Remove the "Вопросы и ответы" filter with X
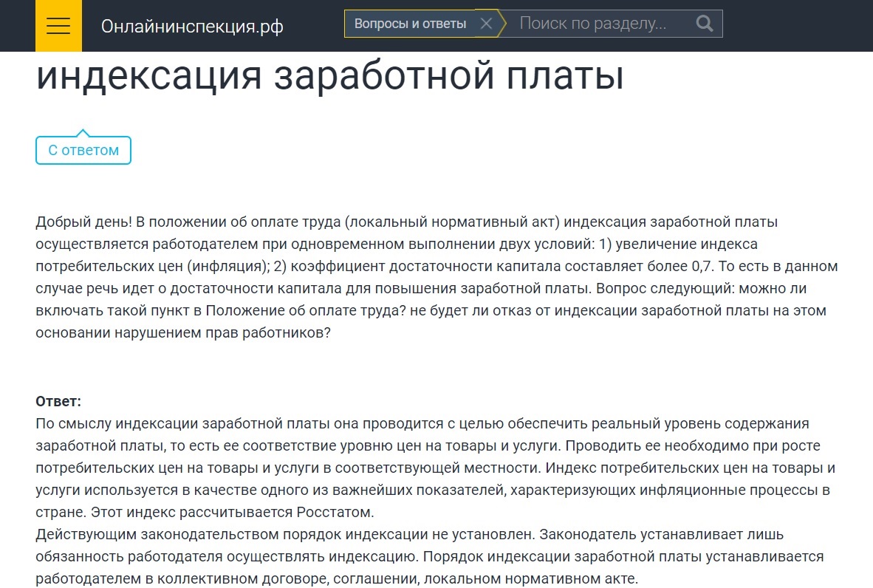 486,24
